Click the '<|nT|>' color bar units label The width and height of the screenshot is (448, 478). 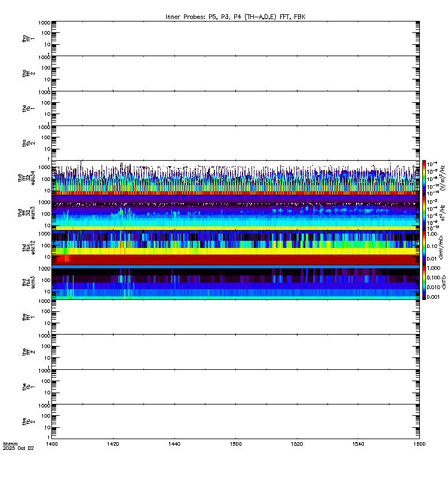coord(443,282)
